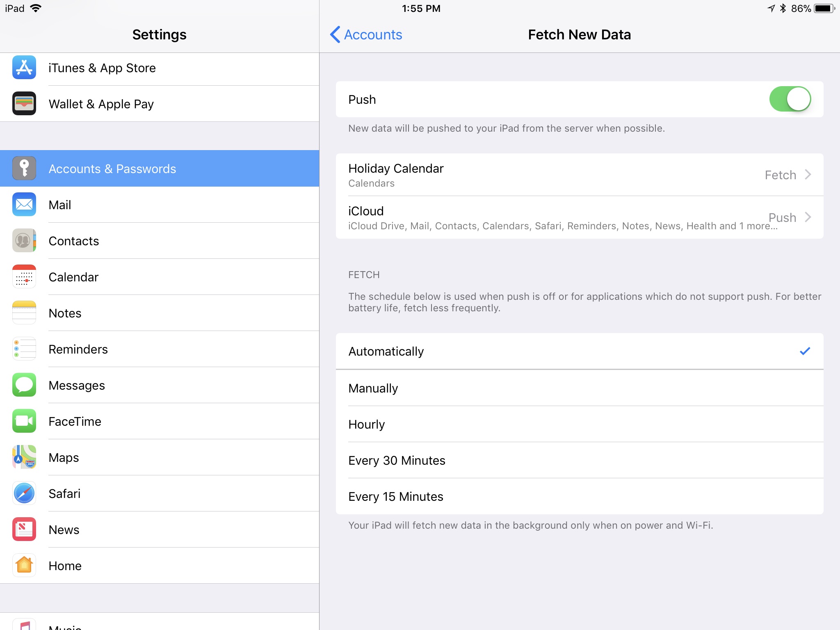Open Notes settings
Image resolution: width=840 pixels, height=630 pixels.
coord(160,313)
